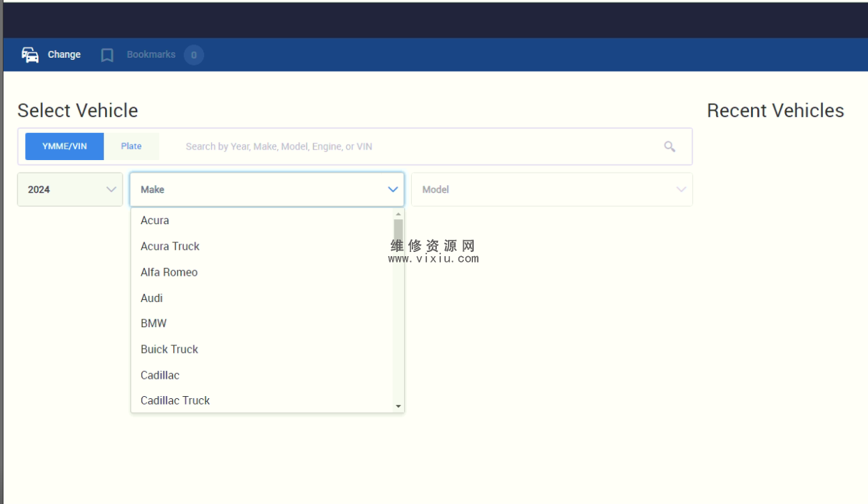Collapse the Make dropdown

(x=267, y=189)
